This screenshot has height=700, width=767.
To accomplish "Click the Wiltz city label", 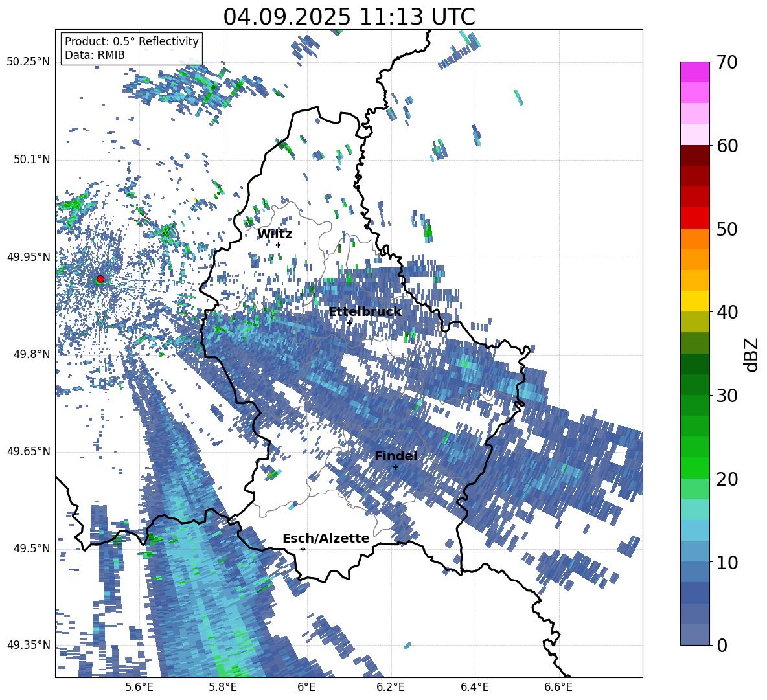I will 275,234.
